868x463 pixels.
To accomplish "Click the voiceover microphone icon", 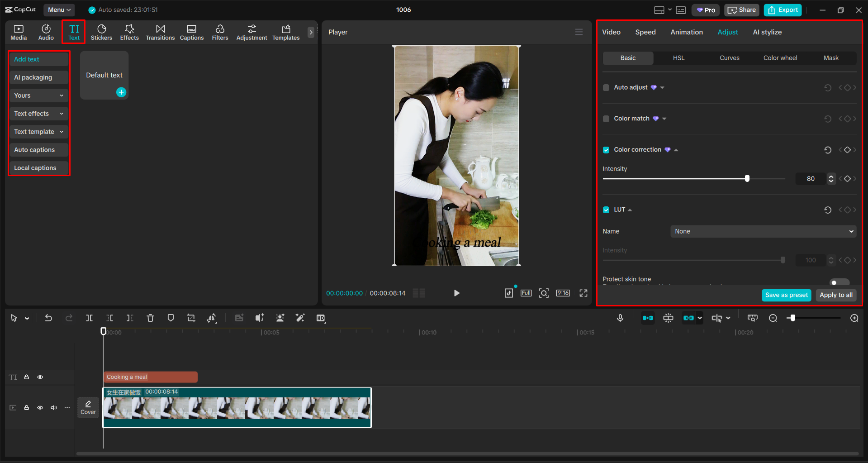I will (620, 318).
